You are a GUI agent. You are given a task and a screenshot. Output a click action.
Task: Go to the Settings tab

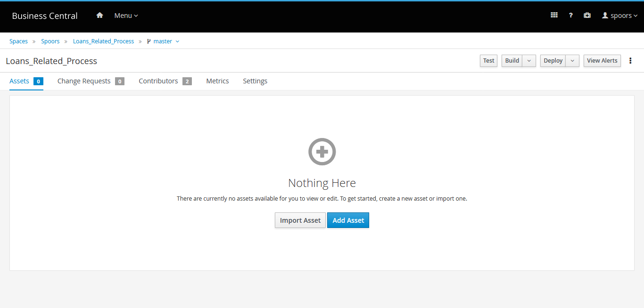255,81
